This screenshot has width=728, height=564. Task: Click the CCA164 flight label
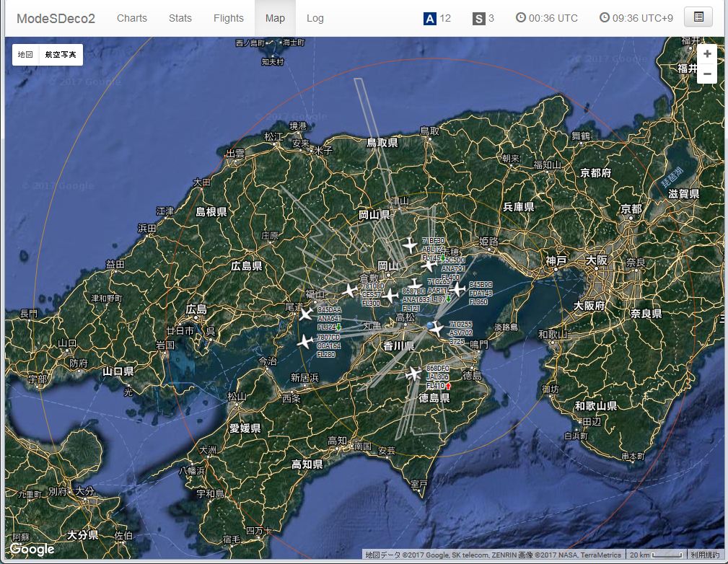(328, 345)
